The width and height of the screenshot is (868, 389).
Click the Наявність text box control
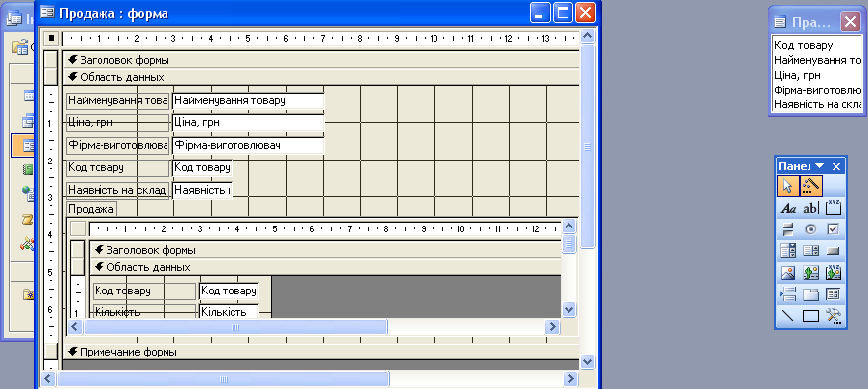click(202, 190)
